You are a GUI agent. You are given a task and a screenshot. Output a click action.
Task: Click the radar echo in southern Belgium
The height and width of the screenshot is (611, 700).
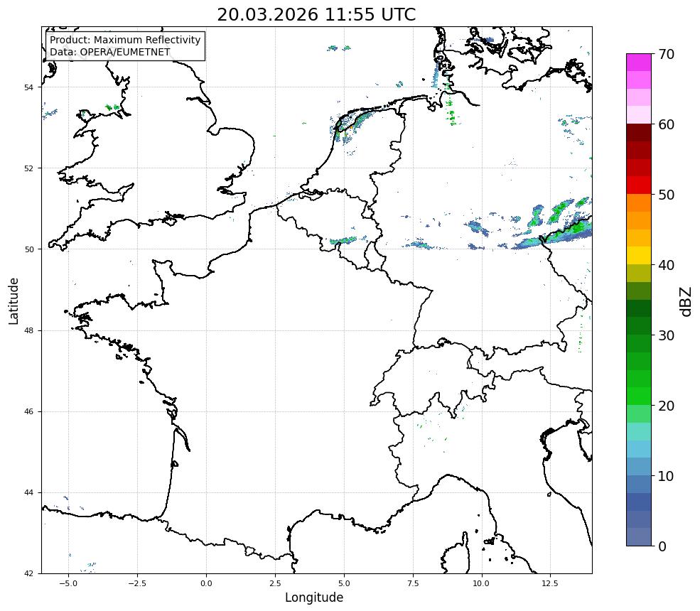tap(343, 241)
